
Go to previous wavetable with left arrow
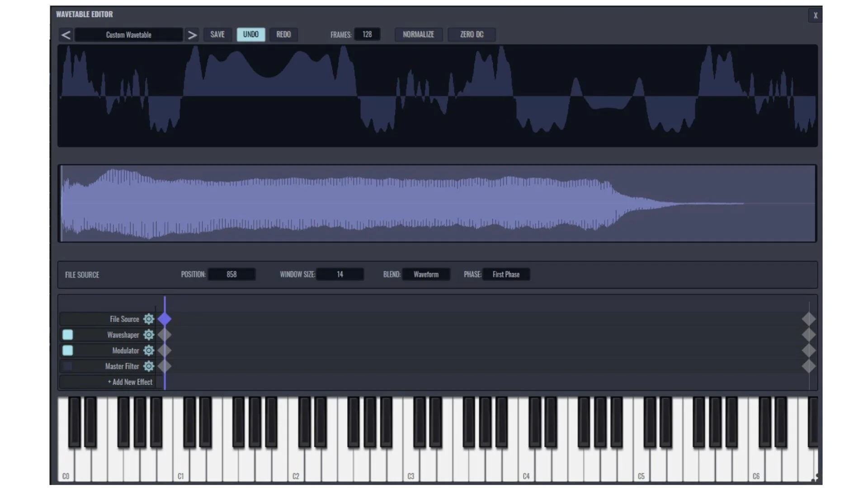click(66, 35)
